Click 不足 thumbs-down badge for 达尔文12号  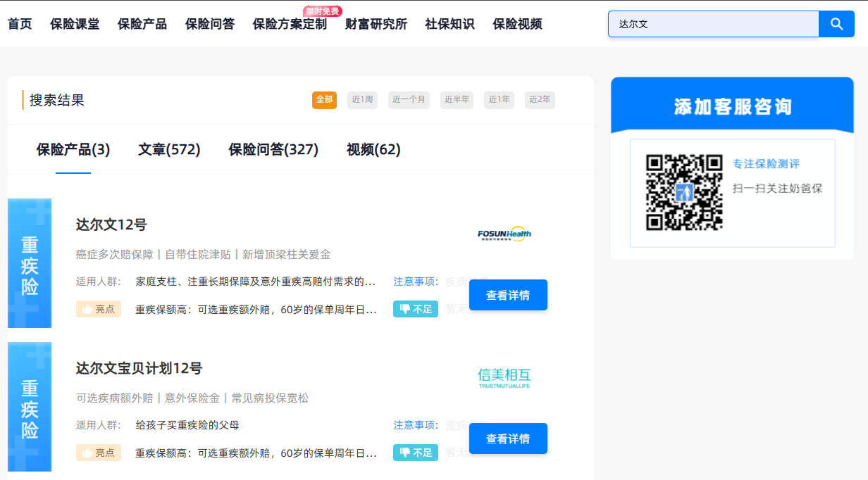click(x=415, y=309)
